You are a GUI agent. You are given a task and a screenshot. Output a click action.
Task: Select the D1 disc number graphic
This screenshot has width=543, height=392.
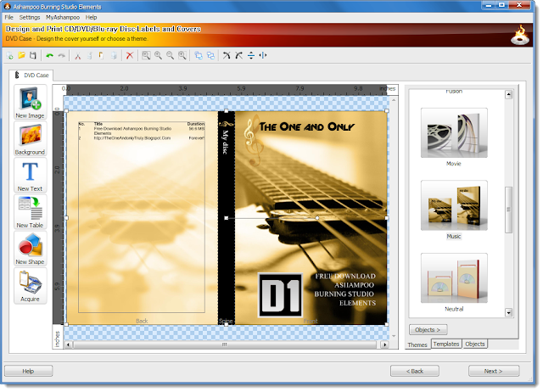click(280, 295)
